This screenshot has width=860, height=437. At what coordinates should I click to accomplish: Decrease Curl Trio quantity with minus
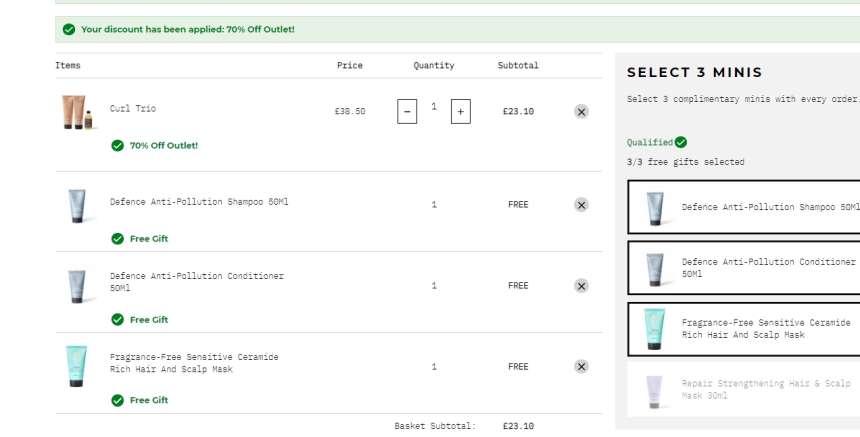pyautogui.click(x=407, y=112)
